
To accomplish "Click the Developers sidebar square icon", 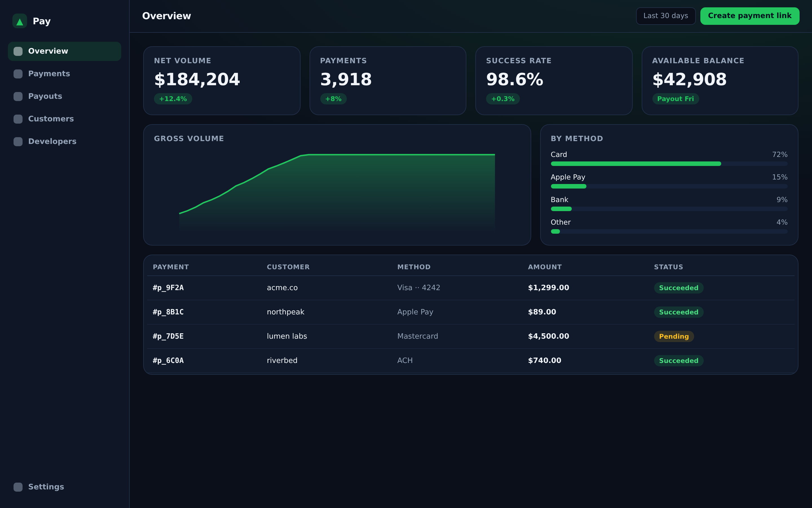I will (18, 141).
